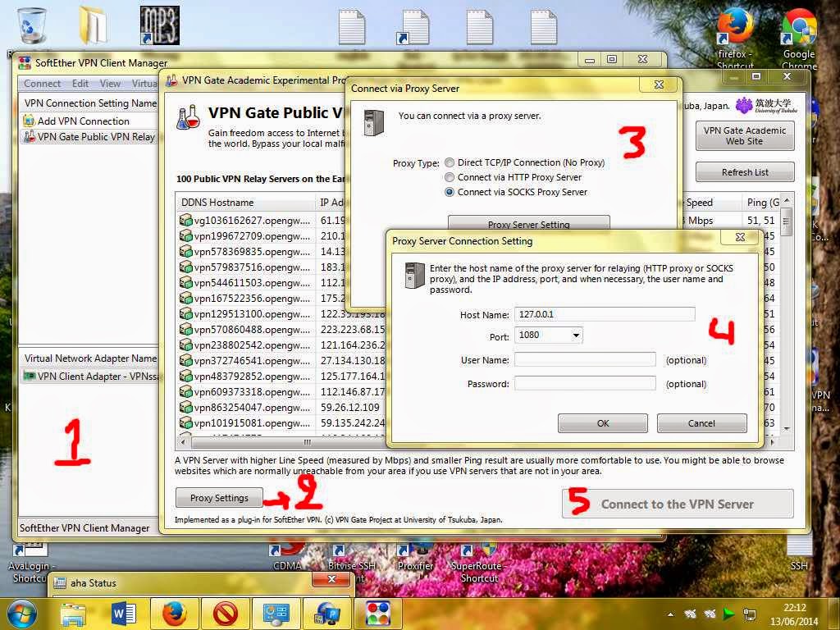The height and width of the screenshot is (630, 840).
Task: Open Windows Explorer from taskbar
Action: click(x=73, y=614)
